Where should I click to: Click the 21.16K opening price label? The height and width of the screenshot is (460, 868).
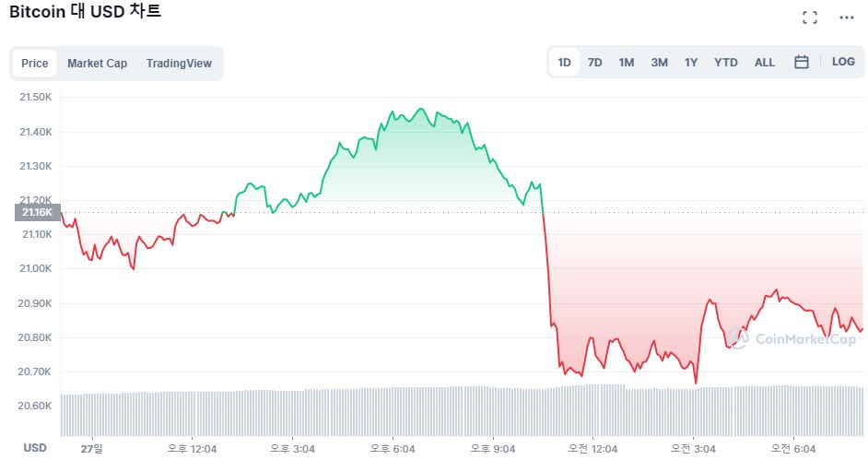pos(38,213)
